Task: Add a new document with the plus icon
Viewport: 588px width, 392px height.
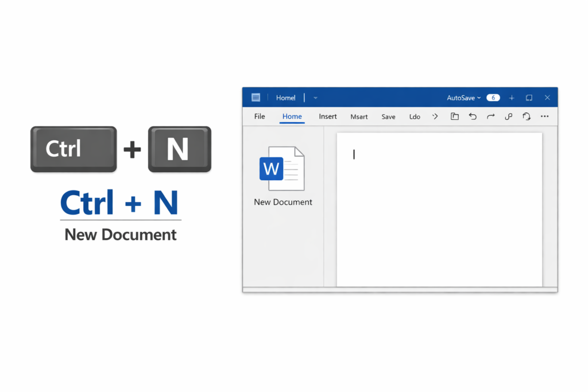Action: 511,97
